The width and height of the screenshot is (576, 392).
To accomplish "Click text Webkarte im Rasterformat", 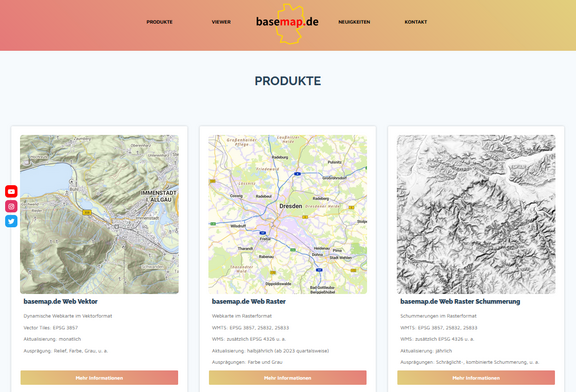I will pyautogui.click(x=242, y=316).
